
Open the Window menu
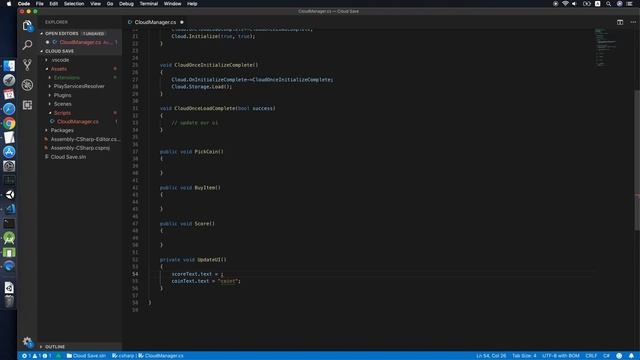(x=172, y=4)
